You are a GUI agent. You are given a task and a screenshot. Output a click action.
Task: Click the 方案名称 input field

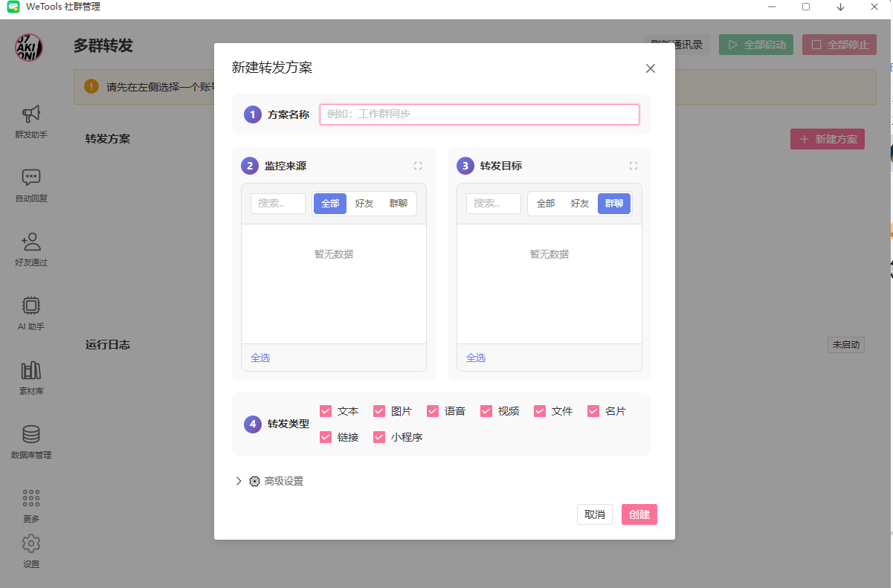[479, 114]
